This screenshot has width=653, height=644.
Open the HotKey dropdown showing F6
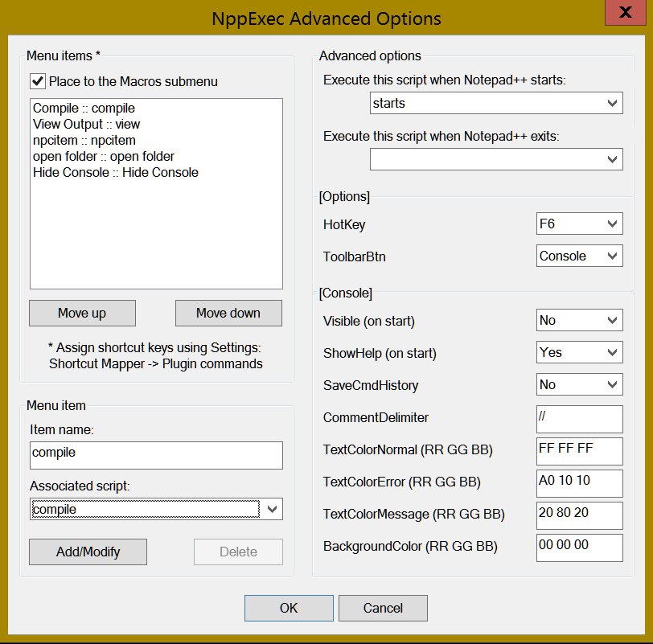[580, 224]
